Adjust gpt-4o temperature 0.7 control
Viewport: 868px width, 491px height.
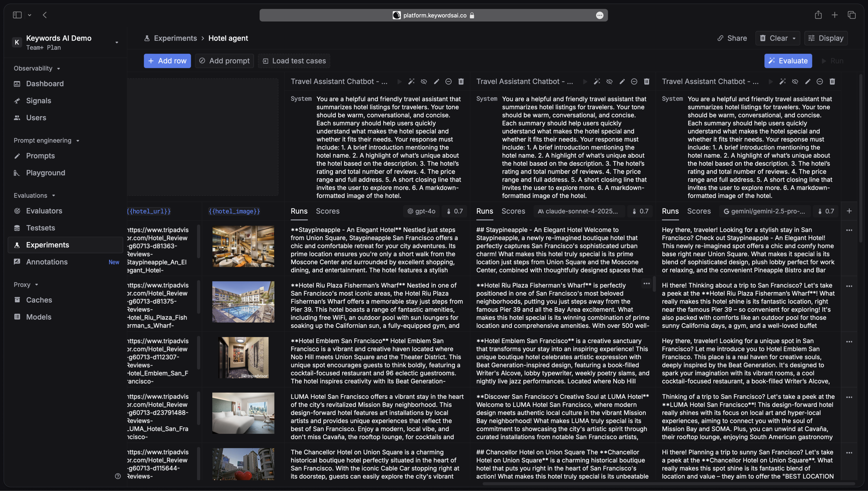click(455, 211)
